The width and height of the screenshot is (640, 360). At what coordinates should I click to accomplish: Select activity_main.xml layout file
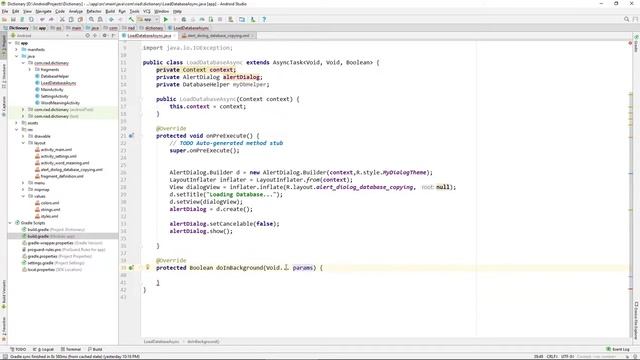point(56,150)
